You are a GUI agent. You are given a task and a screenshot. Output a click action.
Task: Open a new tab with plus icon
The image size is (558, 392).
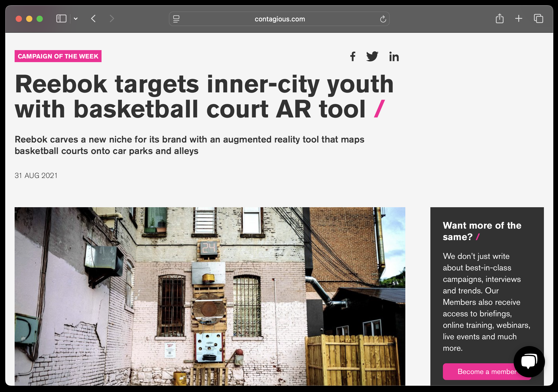519,19
